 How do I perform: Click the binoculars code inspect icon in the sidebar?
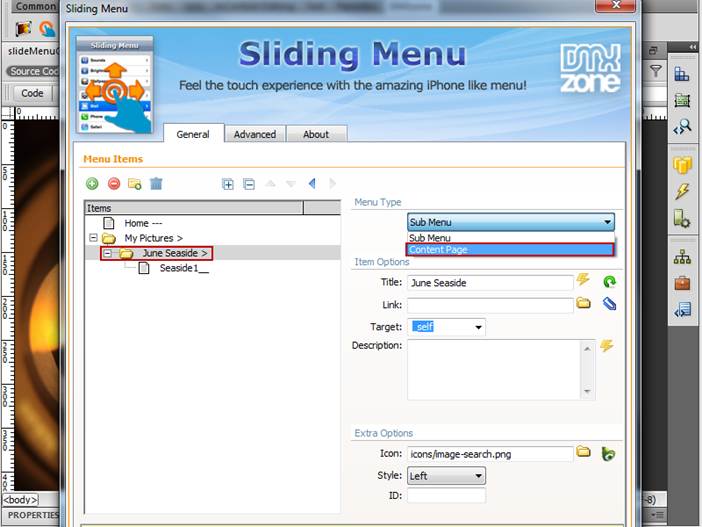coord(682,127)
